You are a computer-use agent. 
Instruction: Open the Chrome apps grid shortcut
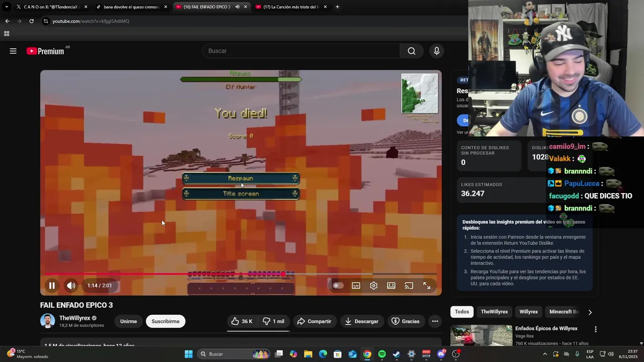7,34
